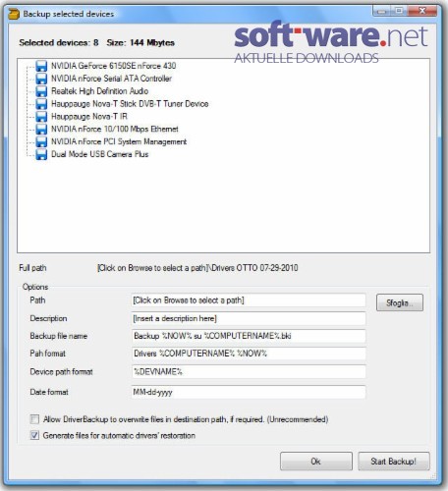Click the floppy icon beside Dual Mode USB Camera Plus
The height and width of the screenshot is (491, 448).
point(41,154)
